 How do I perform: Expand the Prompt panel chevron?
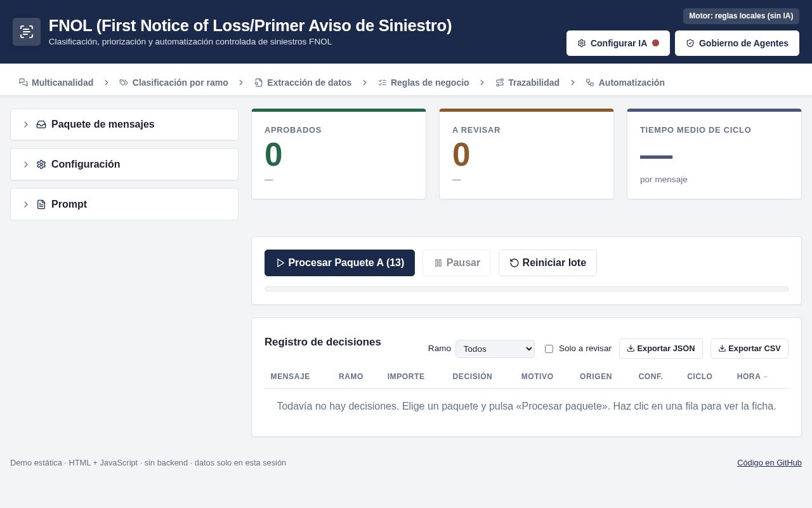coord(26,204)
